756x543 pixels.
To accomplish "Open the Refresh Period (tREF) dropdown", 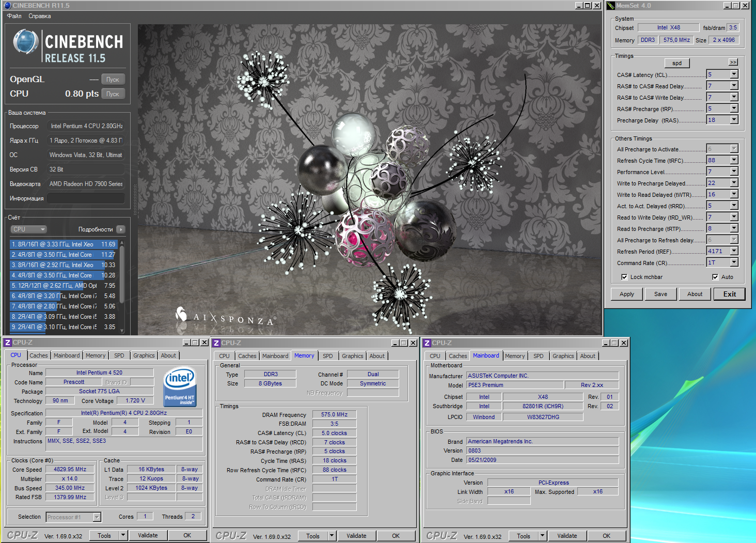I will point(734,251).
